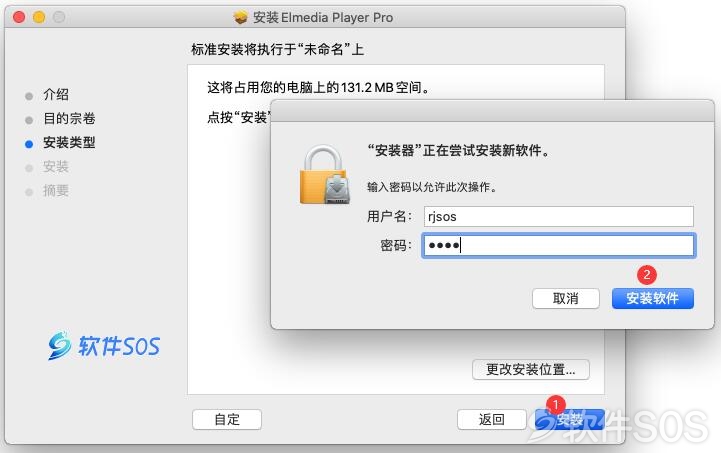Click the gray bullet beside 介绍
Image resolution: width=721 pixels, height=453 pixels.
point(29,96)
